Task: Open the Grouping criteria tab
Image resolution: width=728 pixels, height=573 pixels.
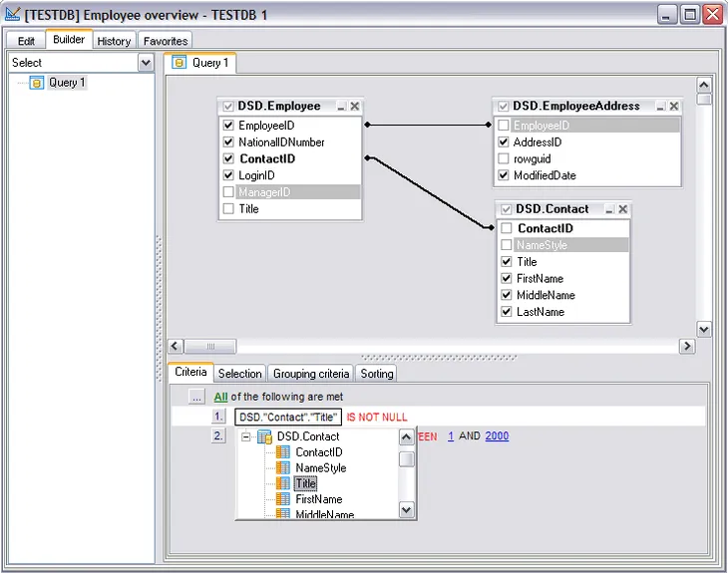Action: (x=310, y=374)
